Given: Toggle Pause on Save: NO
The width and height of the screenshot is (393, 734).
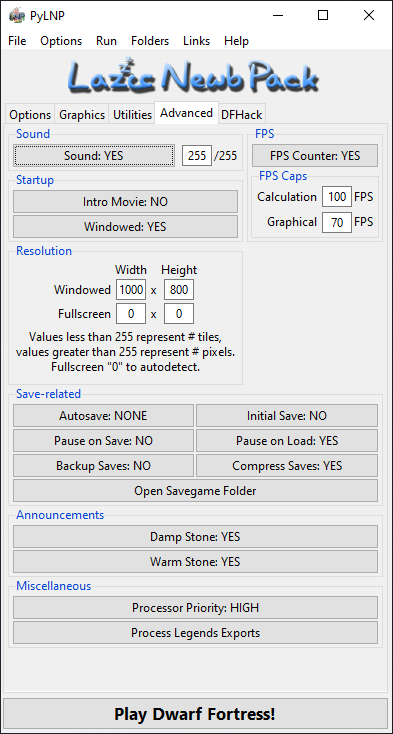Looking at the screenshot, I should point(103,441).
